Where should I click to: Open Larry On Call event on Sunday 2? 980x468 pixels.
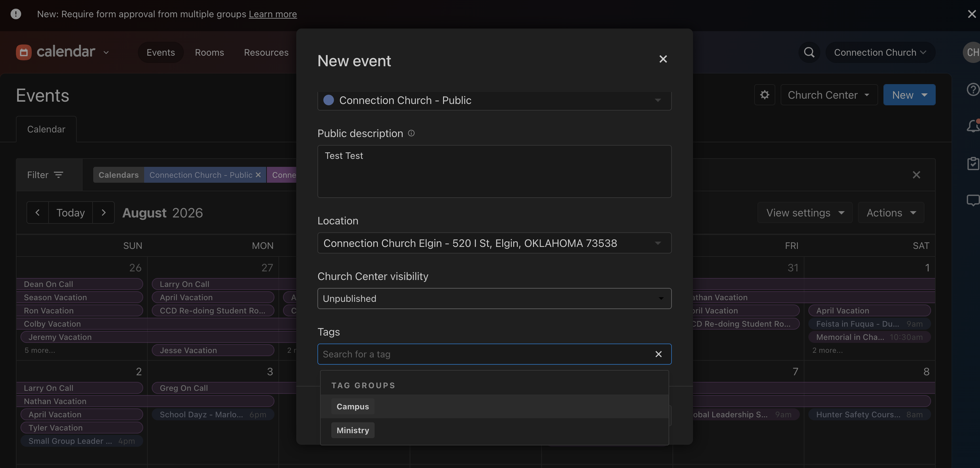click(80, 388)
